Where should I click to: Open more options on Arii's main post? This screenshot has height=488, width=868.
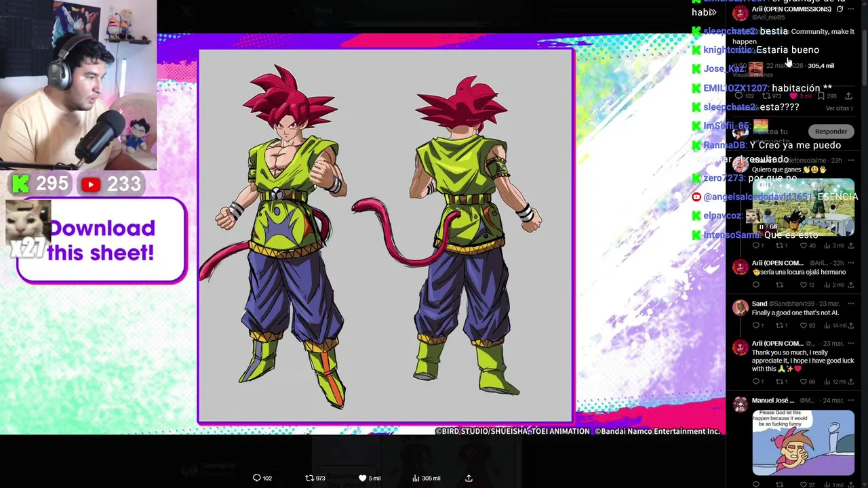tap(852, 9)
